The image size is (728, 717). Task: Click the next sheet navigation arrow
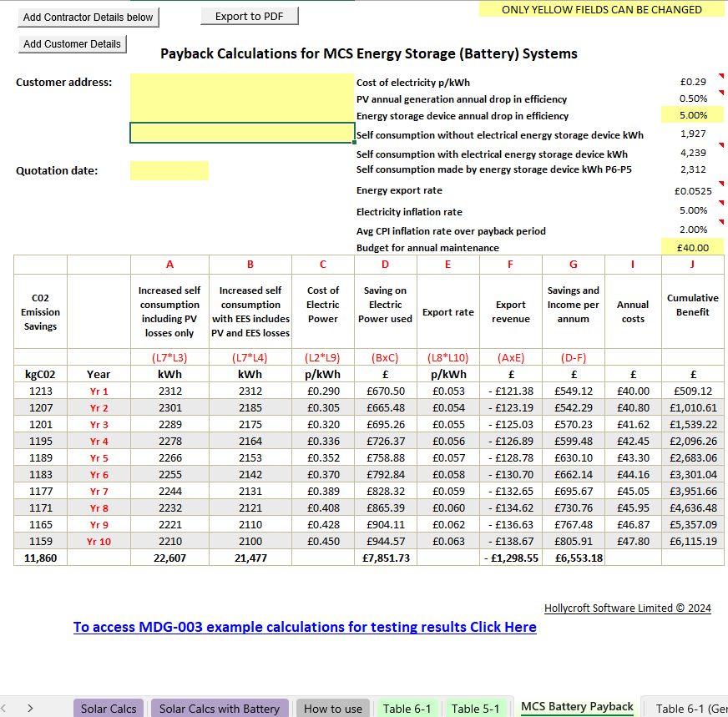(x=30, y=708)
